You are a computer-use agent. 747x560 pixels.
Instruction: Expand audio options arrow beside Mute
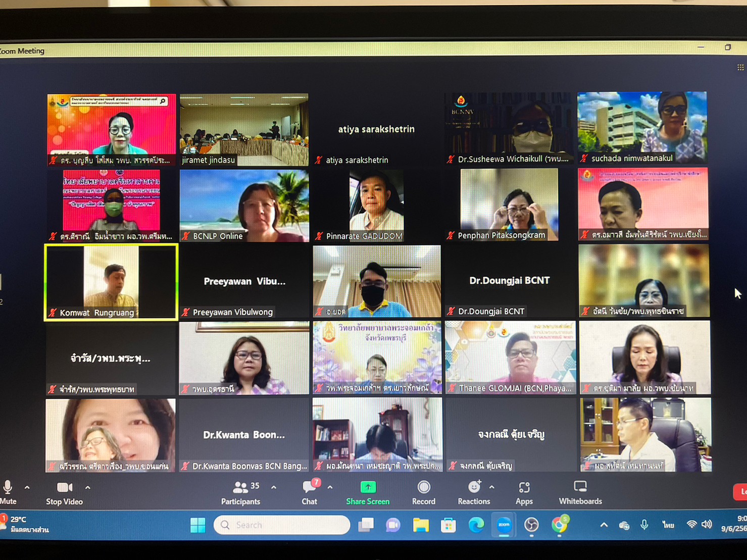(27, 488)
